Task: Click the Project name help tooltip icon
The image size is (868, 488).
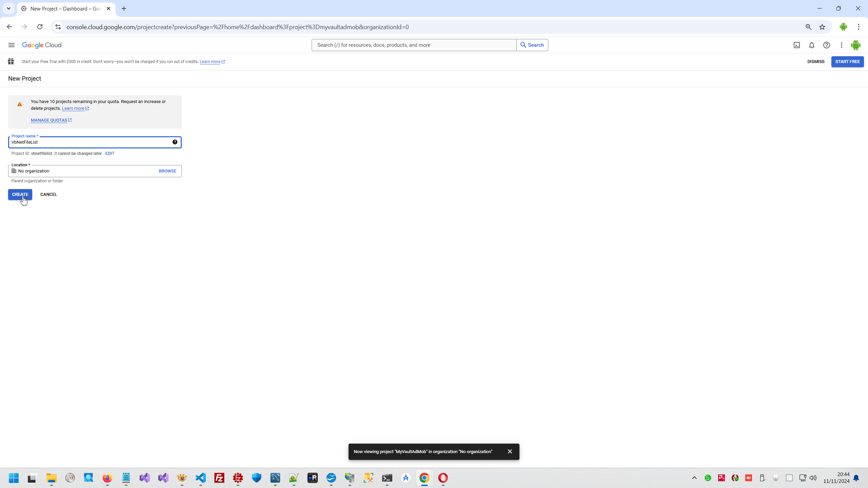Action: click(x=175, y=142)
